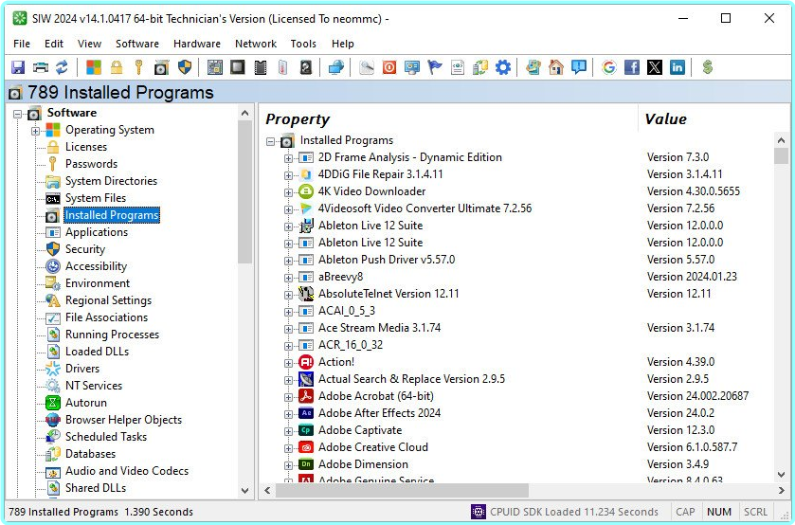This screenshot has height=525, width=795.
Task: Click the Google icon in toolbar
Action: [609, 67]
